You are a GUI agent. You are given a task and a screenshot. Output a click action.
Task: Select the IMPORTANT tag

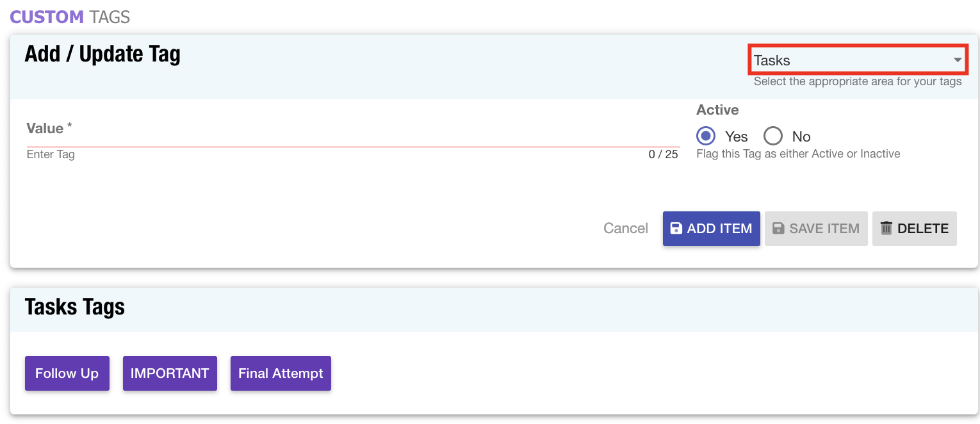point(170,373)
